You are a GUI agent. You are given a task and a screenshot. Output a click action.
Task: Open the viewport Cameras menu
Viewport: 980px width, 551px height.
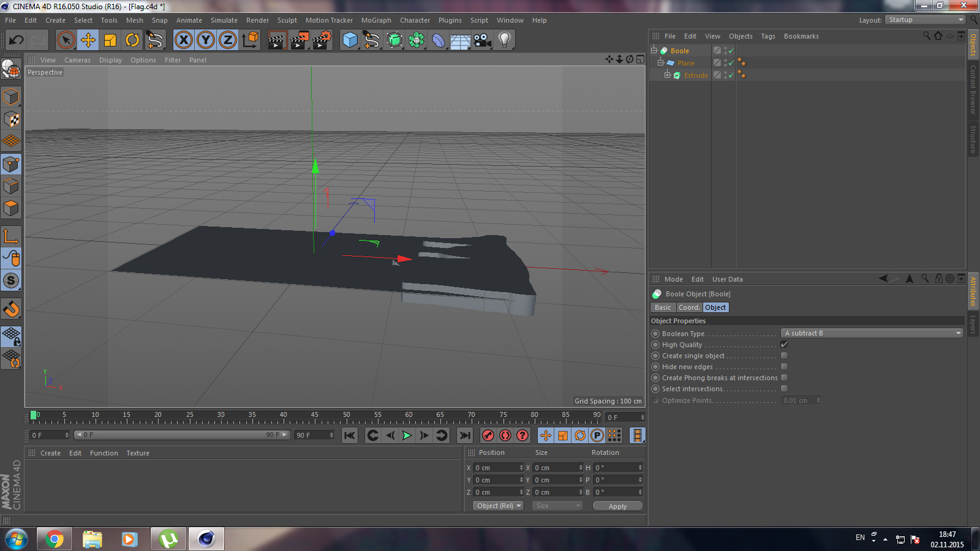click(77, 60)
